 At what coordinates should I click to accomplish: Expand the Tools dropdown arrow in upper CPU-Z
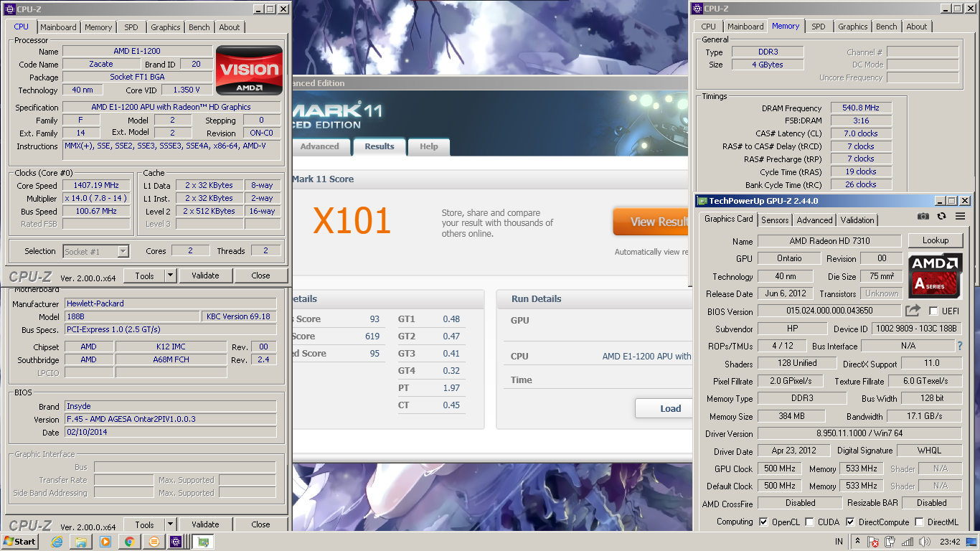[x=170, y=275]
